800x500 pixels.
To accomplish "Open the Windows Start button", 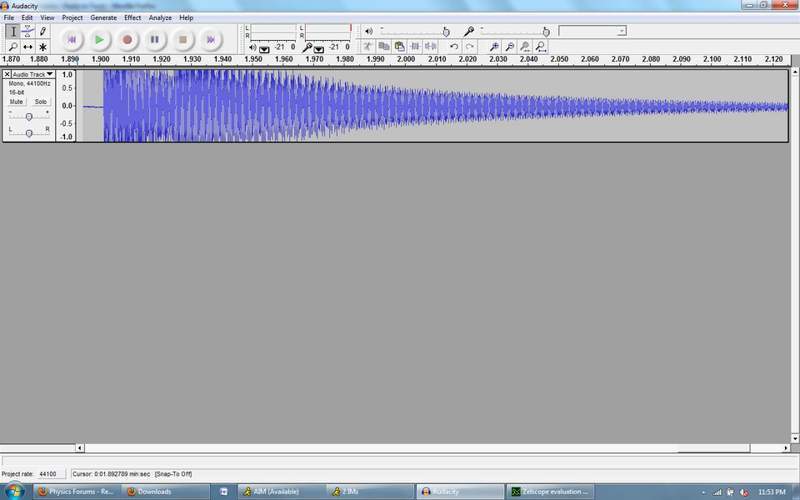I will coord(13,491).
